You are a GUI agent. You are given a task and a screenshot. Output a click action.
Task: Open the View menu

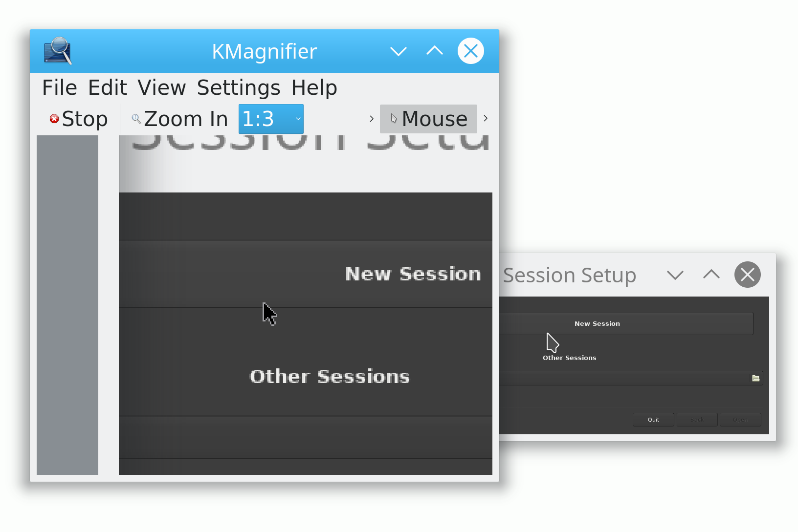click(x=162, y=88)
